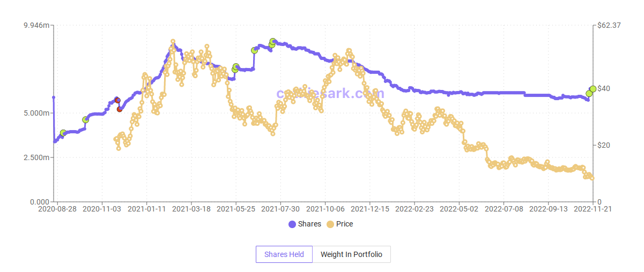This screenshot has width=644, height=272.
Task: Click the first green marker near 2020-08-28
Action: pyautogui.click(x=63, y=133)
